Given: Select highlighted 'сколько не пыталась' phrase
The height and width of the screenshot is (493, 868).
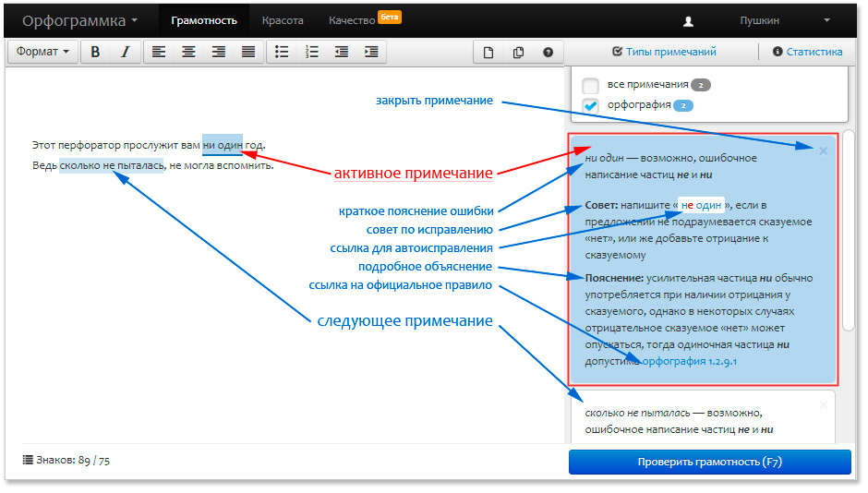Looking at the screenshot, I should pyautogui.click(x=111, y=165).
